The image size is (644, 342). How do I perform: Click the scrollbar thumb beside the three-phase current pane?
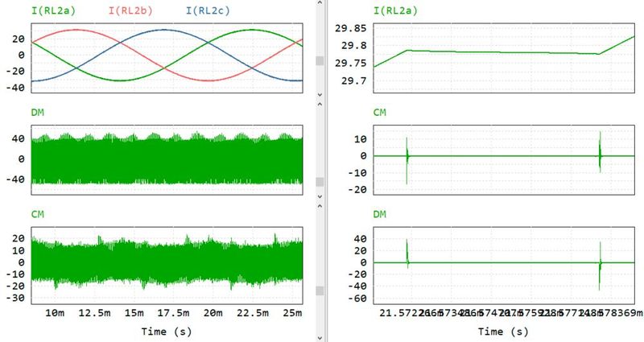[320, 61]
